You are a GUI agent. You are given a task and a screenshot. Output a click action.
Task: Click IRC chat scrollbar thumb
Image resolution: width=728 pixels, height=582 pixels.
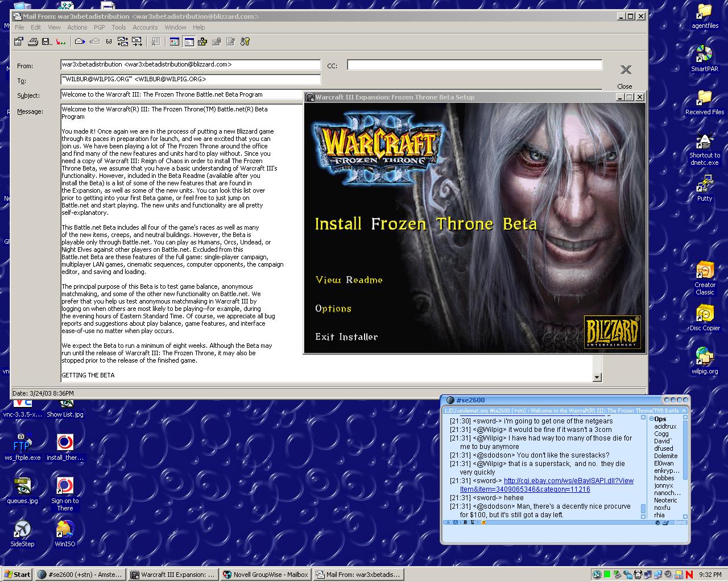643,509
